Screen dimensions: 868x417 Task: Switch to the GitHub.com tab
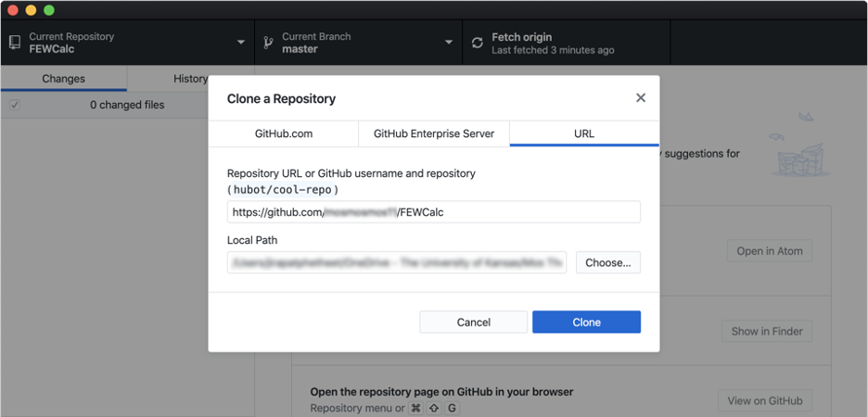point(284,133)
